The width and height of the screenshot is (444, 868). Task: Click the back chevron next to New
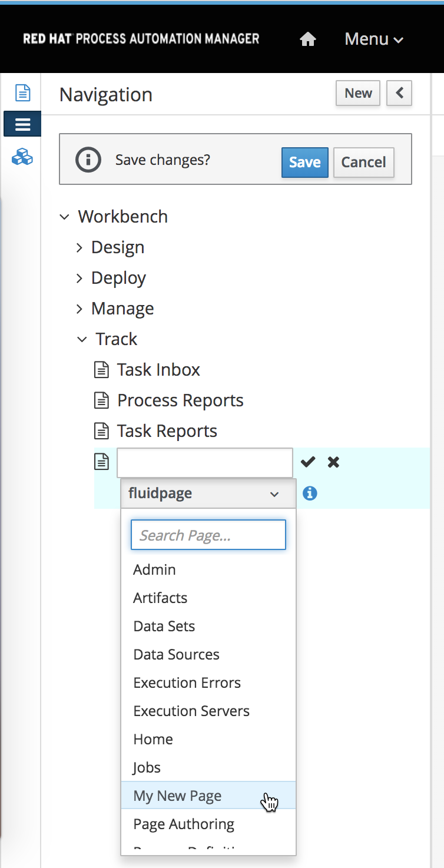pyautogui.click(x=399, y=93)
